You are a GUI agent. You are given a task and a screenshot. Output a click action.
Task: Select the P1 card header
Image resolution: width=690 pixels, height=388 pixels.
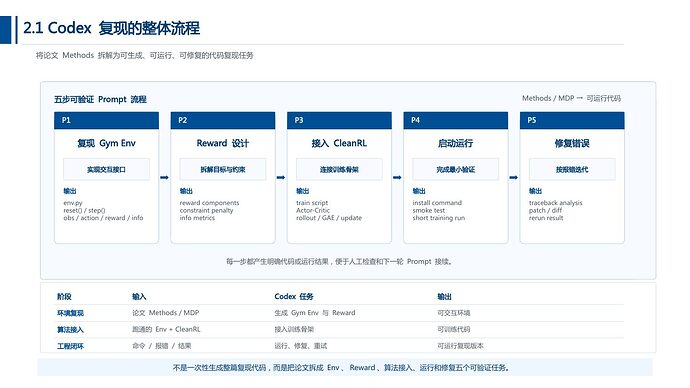click(x=106, y=120)
